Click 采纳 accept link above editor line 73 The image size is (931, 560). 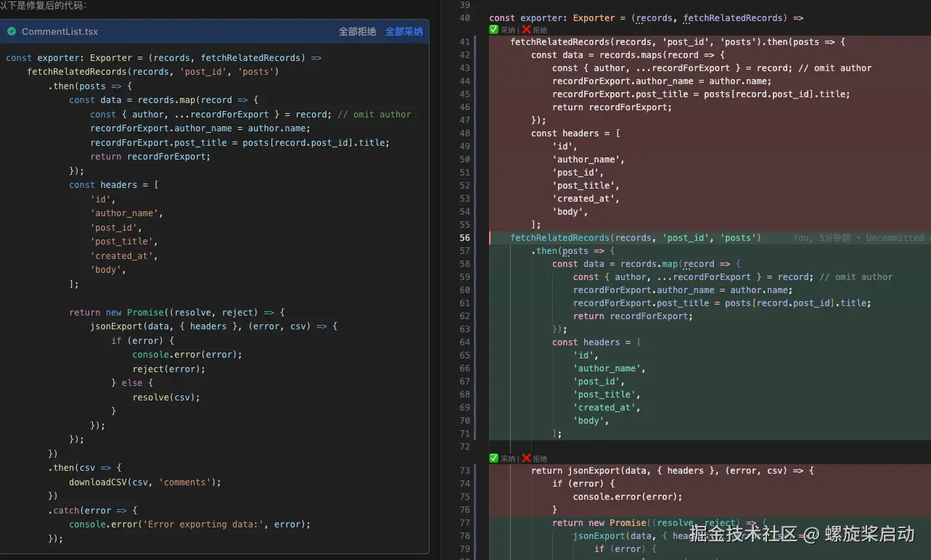507,458
